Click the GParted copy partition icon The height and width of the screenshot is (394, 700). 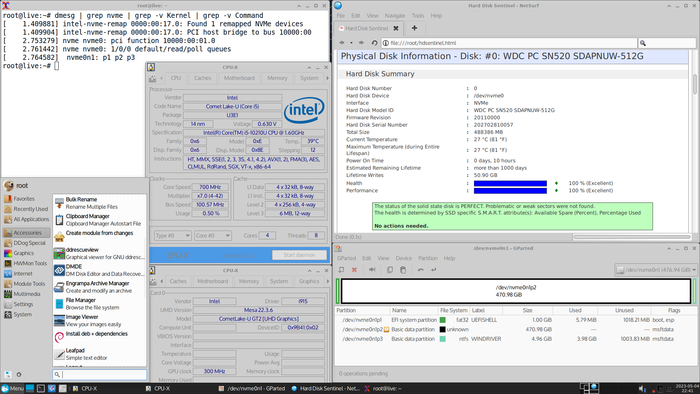click(x=390, y=270)
